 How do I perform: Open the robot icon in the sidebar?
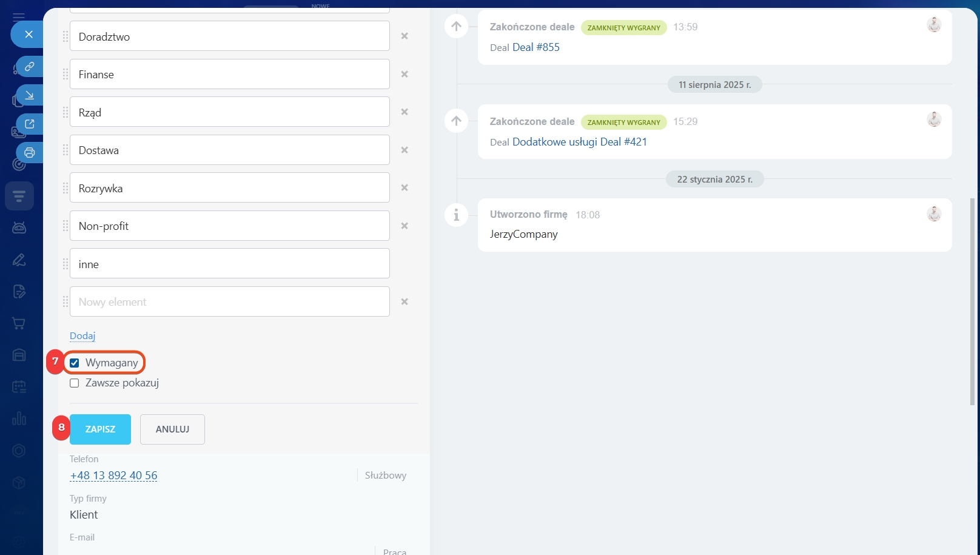click(19, 227)
